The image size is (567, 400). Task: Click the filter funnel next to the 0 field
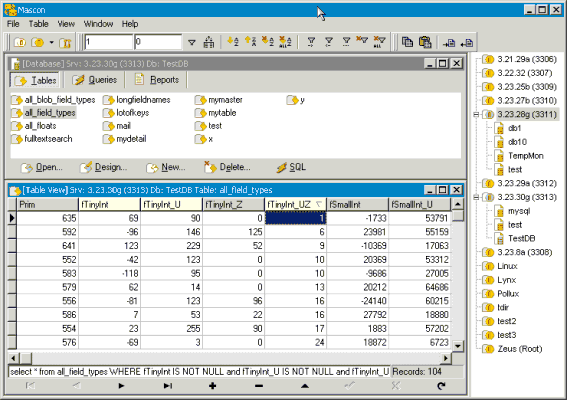(x=192, y=43)
